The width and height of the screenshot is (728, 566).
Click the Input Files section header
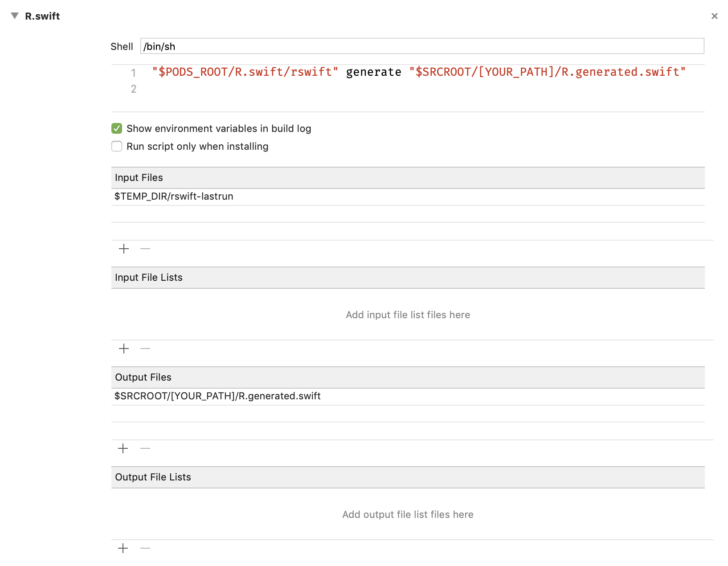coord(408,178)
